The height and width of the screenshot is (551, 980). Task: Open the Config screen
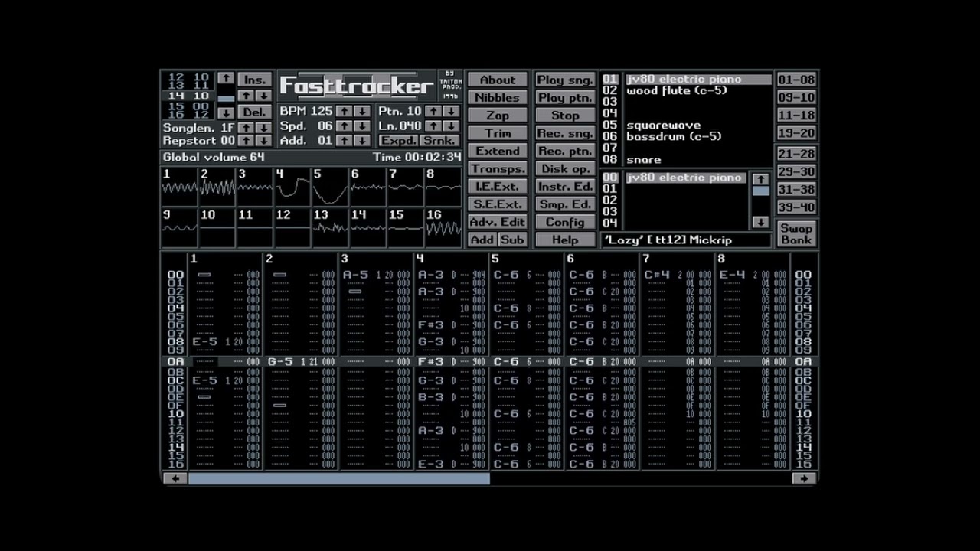(565, 222)
